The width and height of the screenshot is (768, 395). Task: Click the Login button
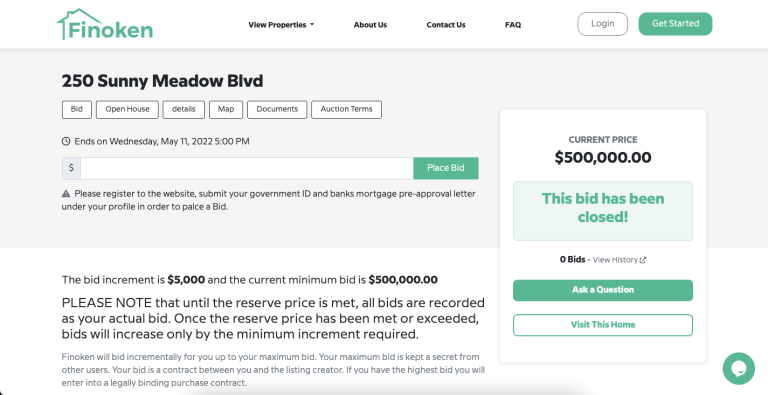(x=602, y=24)
